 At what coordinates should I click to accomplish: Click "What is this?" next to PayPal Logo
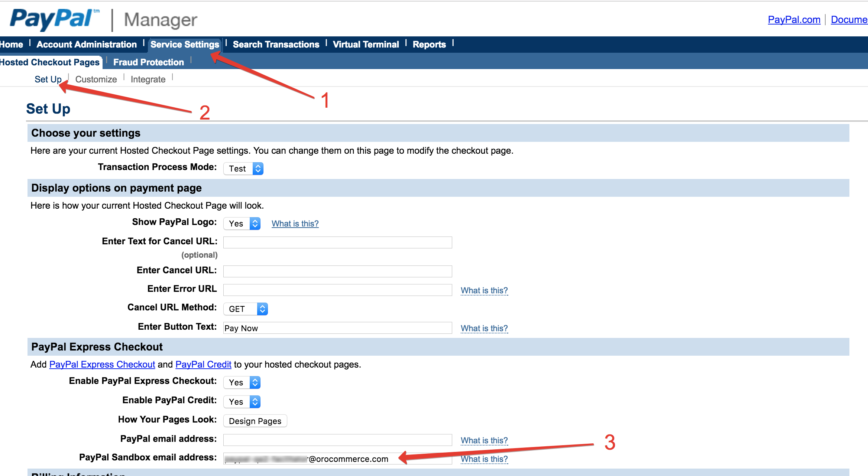click(295, 224)
